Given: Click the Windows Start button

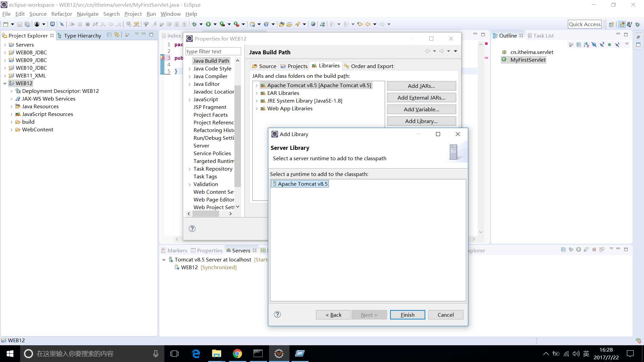Looking at the screenshot, I should 10,354.
